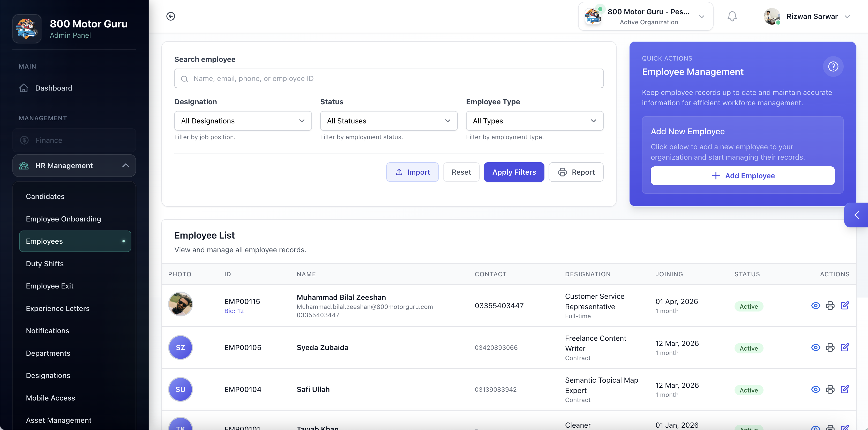
Task: Click Rizwan Sarwar profile avatar
Action: (x=772, y=16)
